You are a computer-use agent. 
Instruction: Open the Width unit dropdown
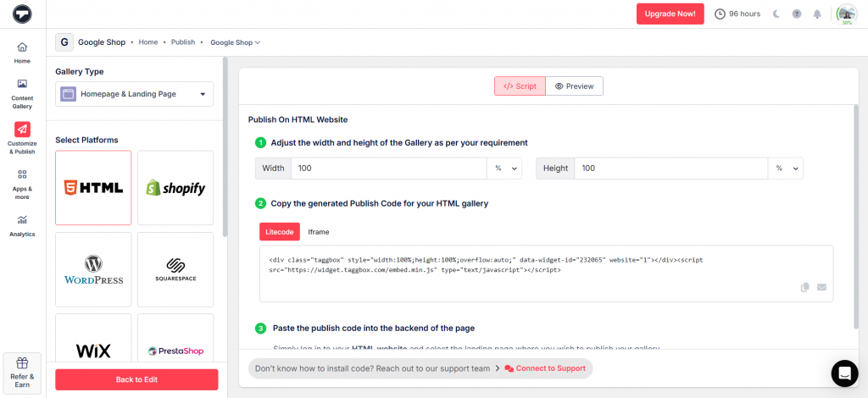504,169
